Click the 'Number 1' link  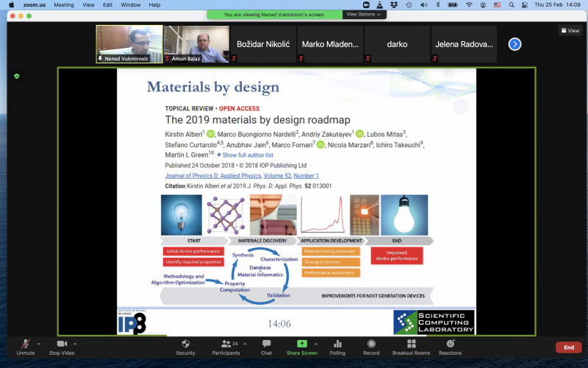[306, 176]
